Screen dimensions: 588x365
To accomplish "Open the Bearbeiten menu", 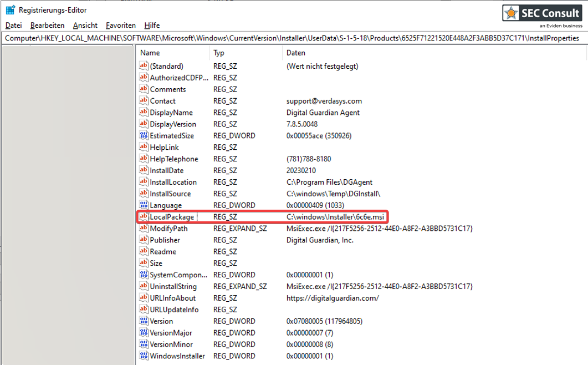I will pyautogui.click(x=47, y=26).
